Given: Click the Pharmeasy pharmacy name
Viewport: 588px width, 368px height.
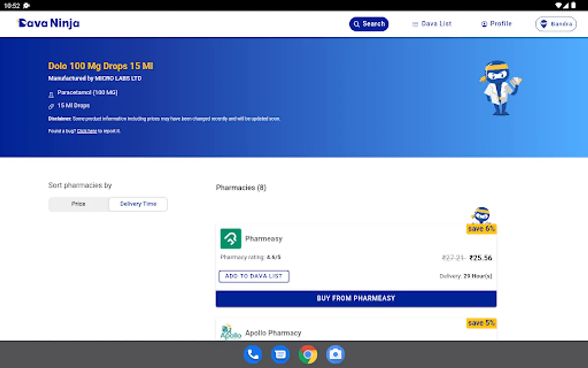Looking at the screenshot, I should 264,239.
